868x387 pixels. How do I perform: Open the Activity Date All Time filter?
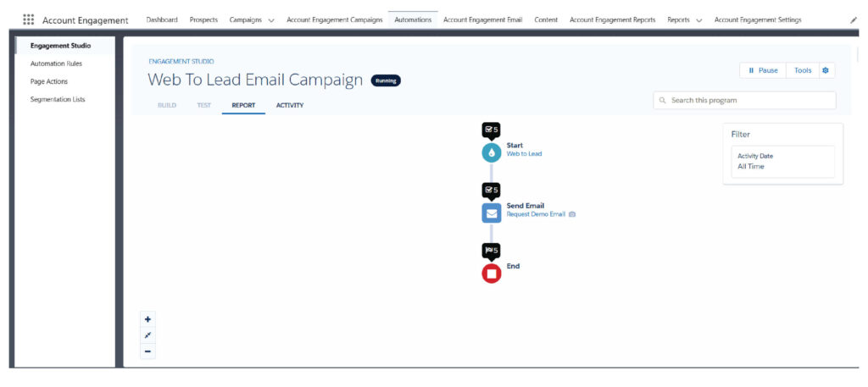pyautogui.click(x=782, y=162)
